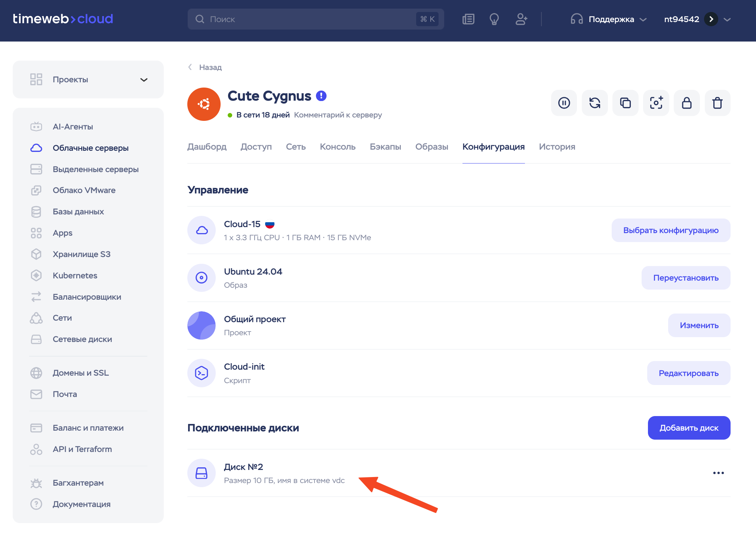
Task: Click the blue warning badge beside Cute Cygnus
Action: click(x=321, y=96)
